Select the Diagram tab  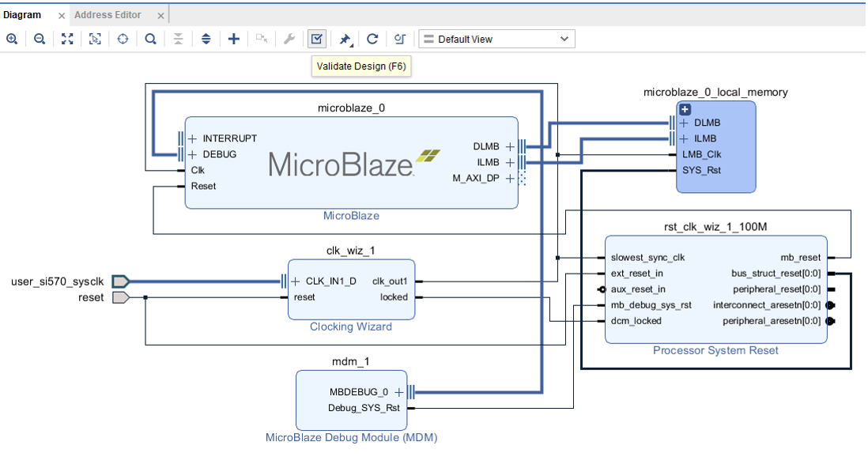tap(22, 15)
